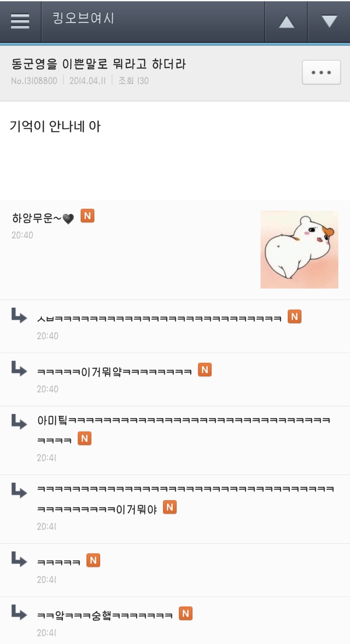Screen dimensions: 350x644
Task: Click the N badge on 아미틸 reply
Action: [x=84, y=438]
